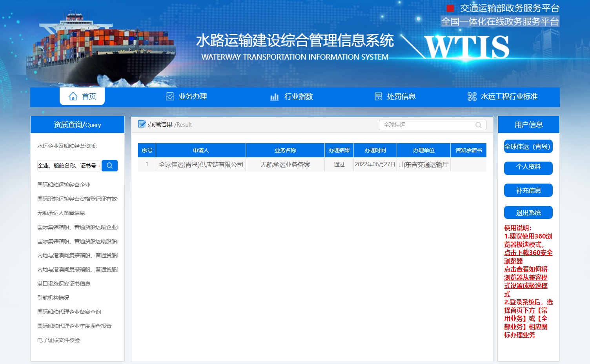Select 电子证照文件校验 in sidebar
The width and height of the screenshot is (590, 364).
[x=58, y=340]
